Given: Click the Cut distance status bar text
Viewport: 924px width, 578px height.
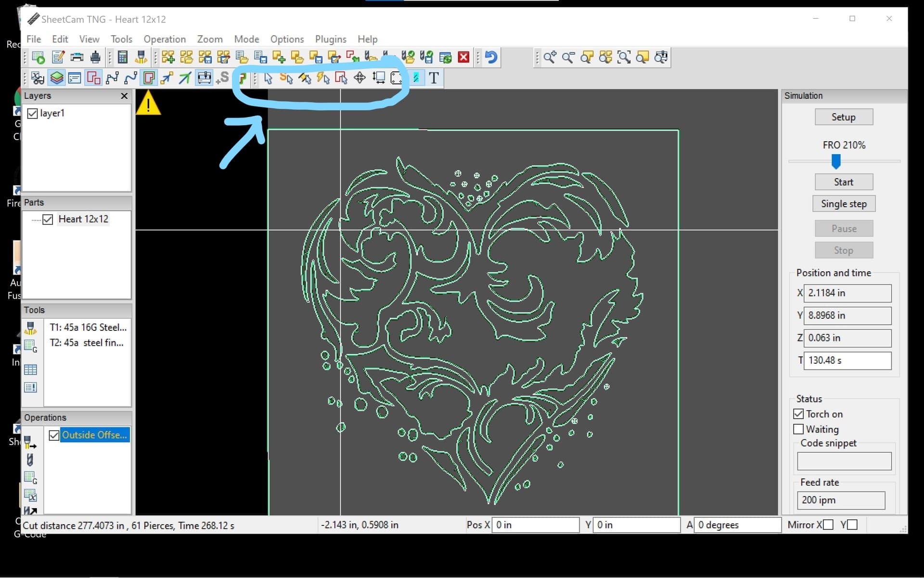Looking at the screenshot, I should pos(128,525).
